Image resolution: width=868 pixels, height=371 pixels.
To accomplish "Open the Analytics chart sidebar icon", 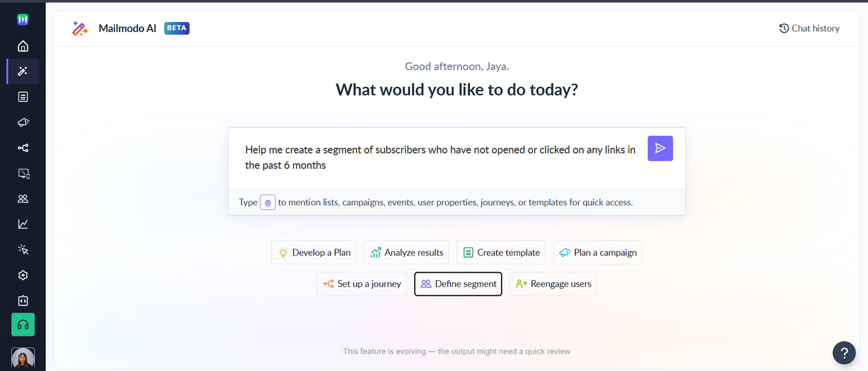I will point(23,224).
